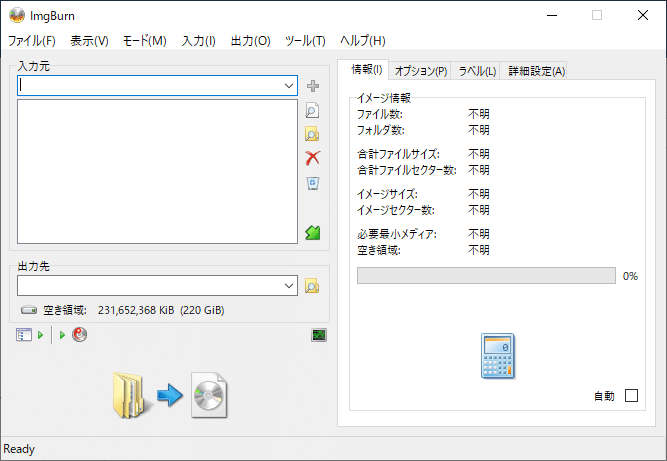Image resolution: width=667 pixels, height=461 pixels.
Task: Browse for a file with magnifier icon
Action: (x=312, y=110)
